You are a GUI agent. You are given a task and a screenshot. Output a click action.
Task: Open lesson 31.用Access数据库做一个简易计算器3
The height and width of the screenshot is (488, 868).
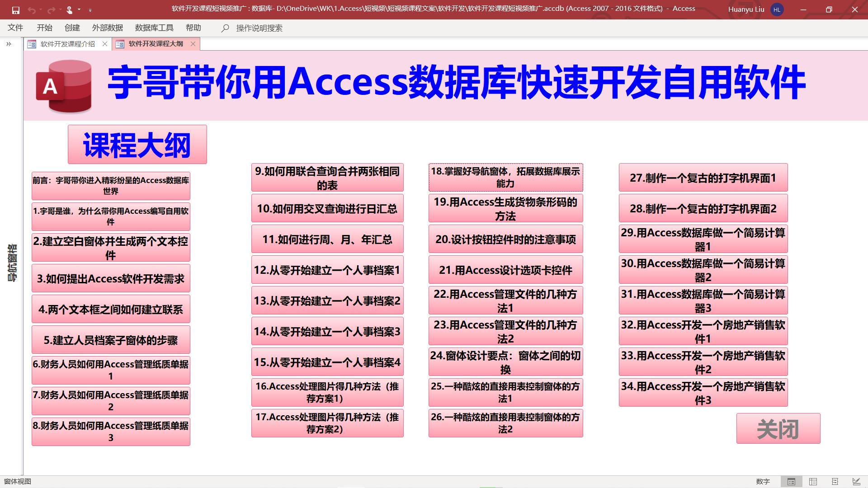pyautogui.click(x=703, y=300)
